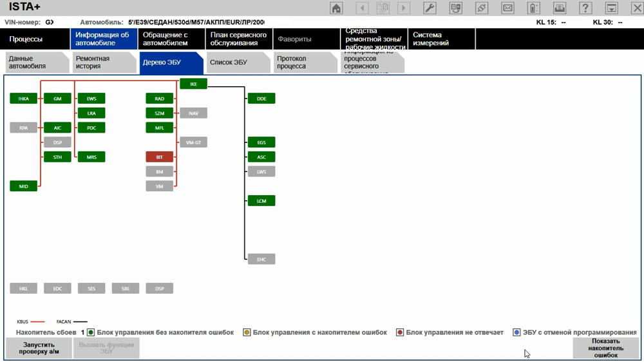Click the minimize-to-tray window icon
The image size is (644, 362).
pos(611,8)
